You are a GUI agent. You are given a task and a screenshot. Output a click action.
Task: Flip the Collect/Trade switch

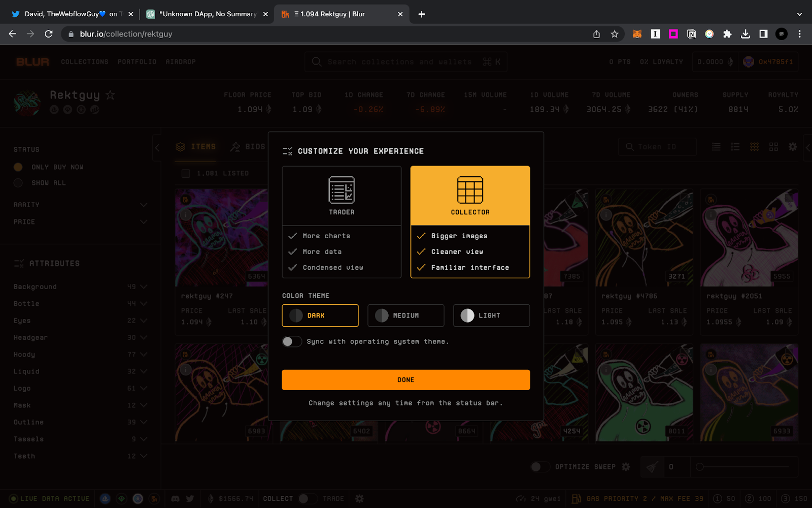point(308,499)
